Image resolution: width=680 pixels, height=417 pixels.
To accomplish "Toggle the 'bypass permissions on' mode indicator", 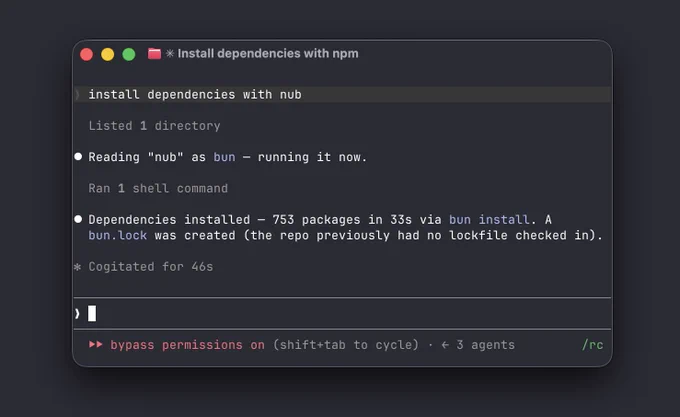I will (x=187, y=345).
